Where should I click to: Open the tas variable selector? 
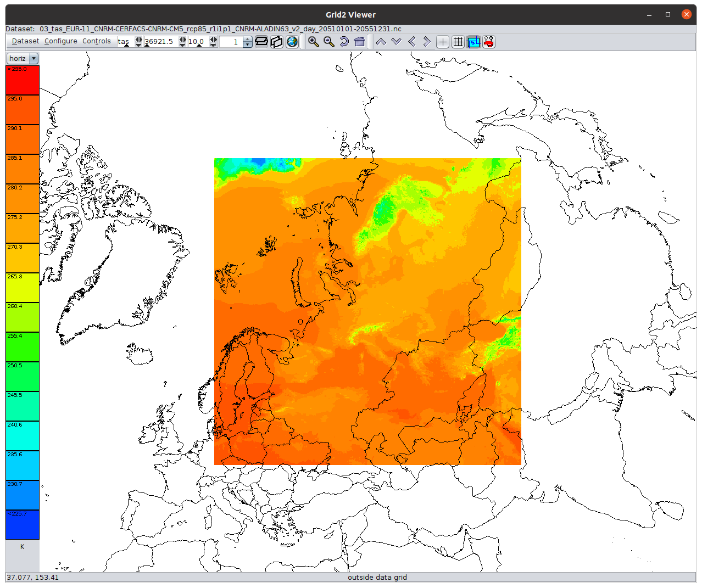pos(125,42)
